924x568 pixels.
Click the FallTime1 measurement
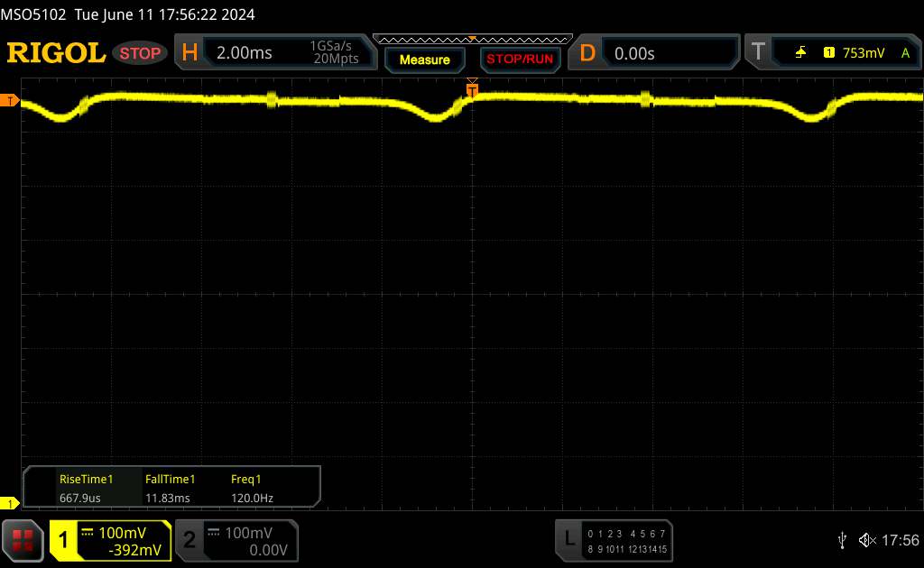pos(170,479)
